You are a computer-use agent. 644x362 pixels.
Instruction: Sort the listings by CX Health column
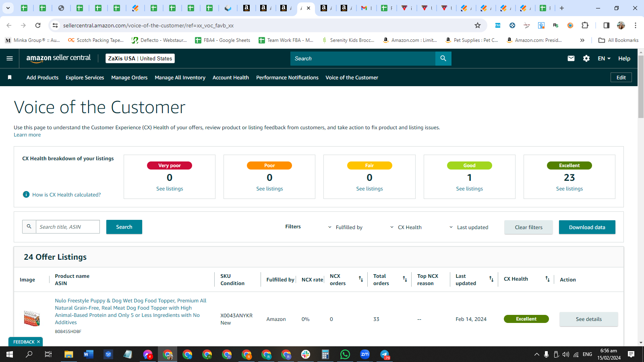tap(547, 279)
